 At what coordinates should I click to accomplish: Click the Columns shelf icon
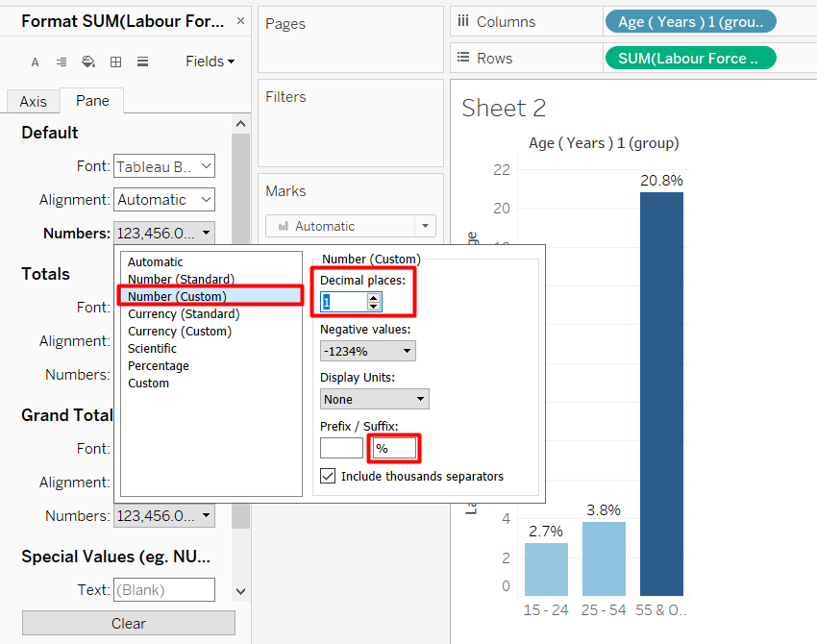463,21
